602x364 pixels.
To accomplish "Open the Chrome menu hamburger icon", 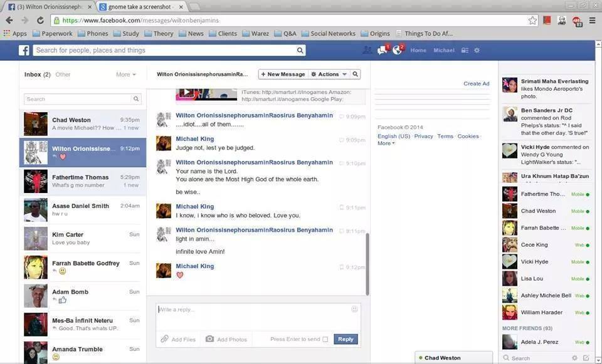I will point(593,20).
